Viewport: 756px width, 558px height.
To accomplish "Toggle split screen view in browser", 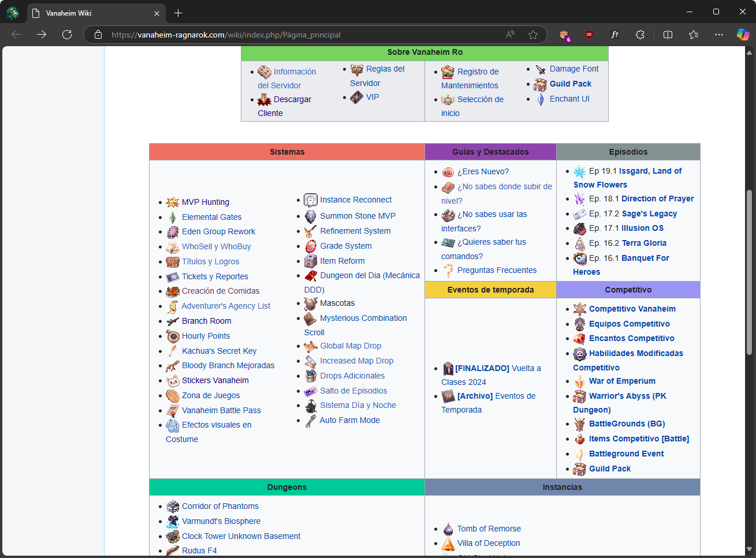I will pyautogui.click(x=668, y=35).
